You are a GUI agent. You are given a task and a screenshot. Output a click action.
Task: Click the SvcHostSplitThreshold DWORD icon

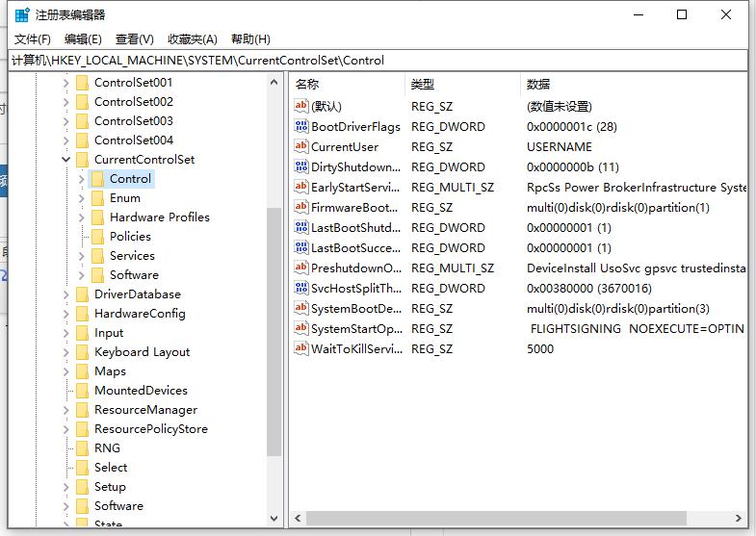click(301, 289)
